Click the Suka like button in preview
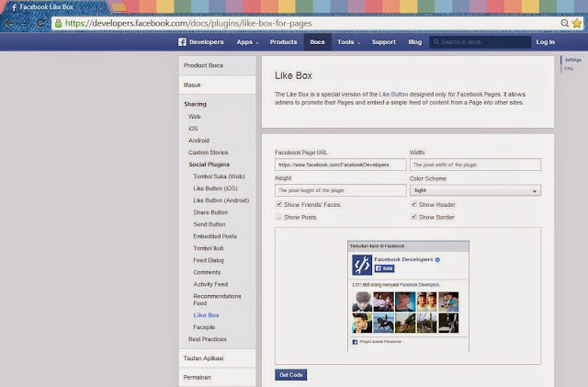This screenshot has height=387, width=588. click(384, 268)
